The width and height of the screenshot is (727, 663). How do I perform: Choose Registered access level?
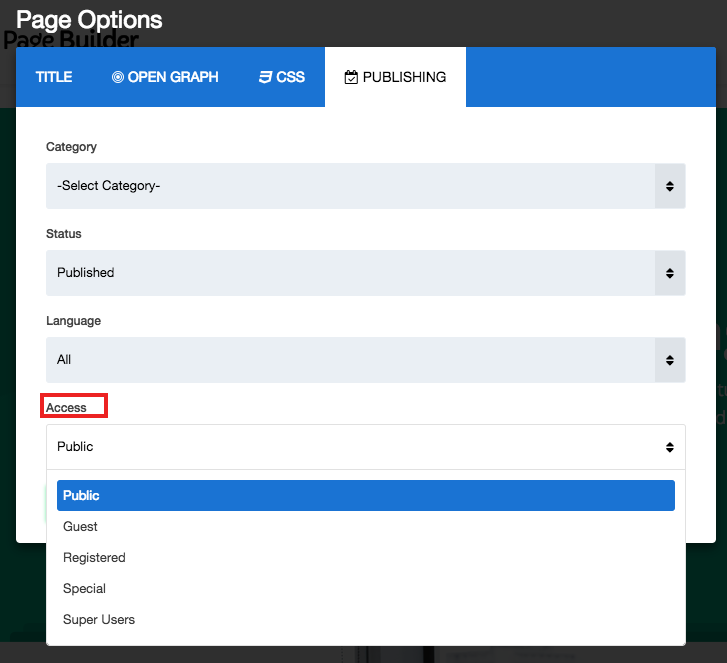pos(365,558)
